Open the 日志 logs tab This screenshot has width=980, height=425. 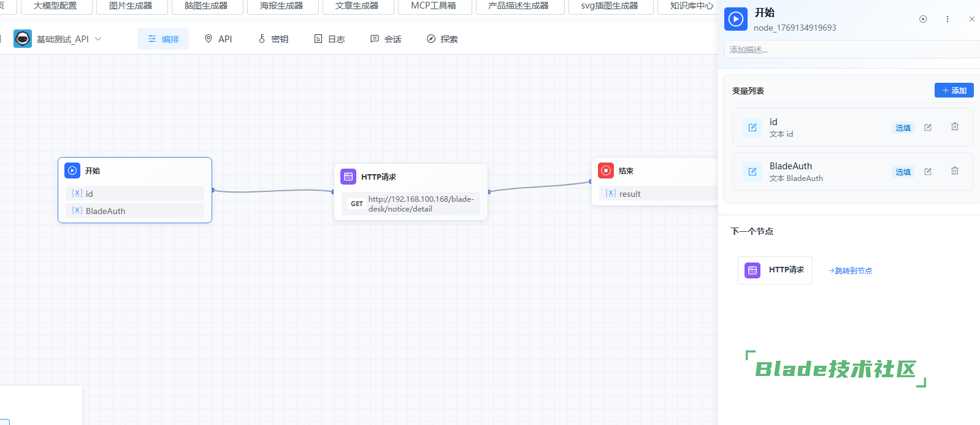329,39
